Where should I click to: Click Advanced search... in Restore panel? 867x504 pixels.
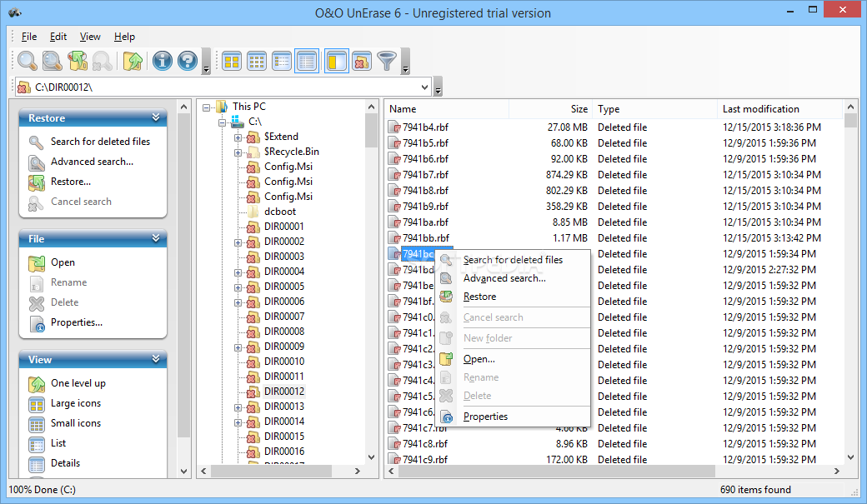(x=92, y=162)
